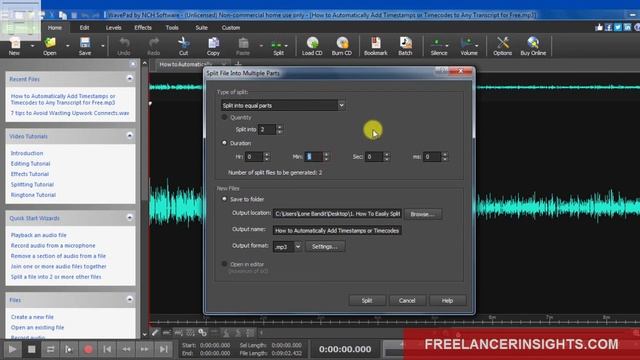Click the red Record button

click(88, 349)
